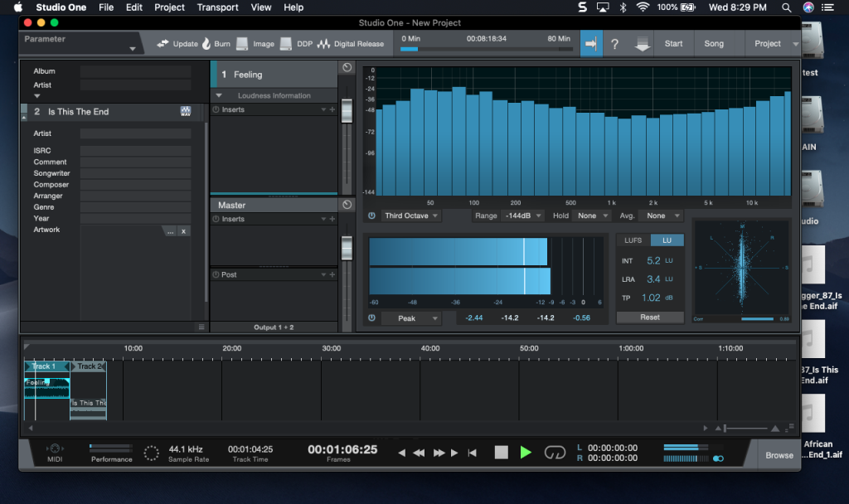The width and height of the screenshot is (849, 504).
Task: Click the Artwork browse ellipsis button
Action: coord(170,231)
